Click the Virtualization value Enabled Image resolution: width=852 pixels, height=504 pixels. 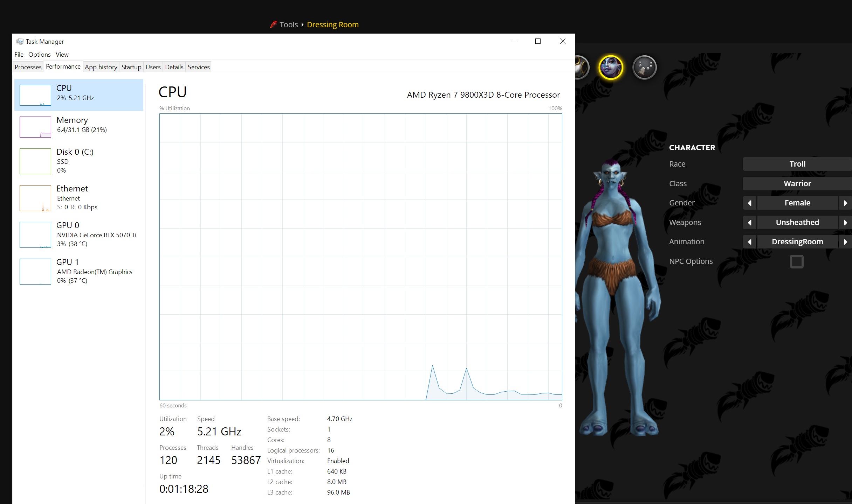[338, 461]
